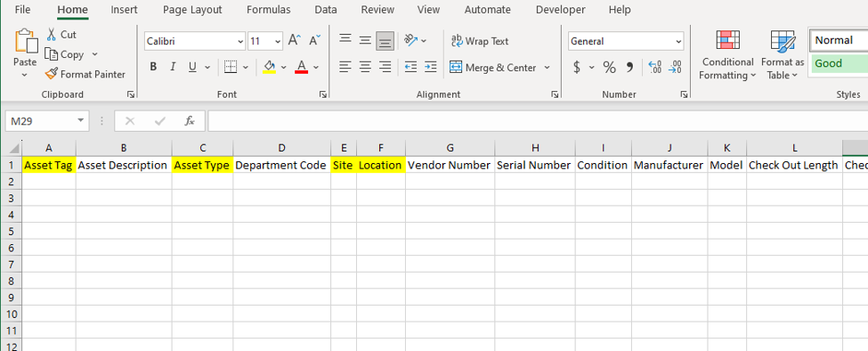The image size is (868, 351).
Task: Open Clipboard dialog launcher
Action: tap(131, 94)
